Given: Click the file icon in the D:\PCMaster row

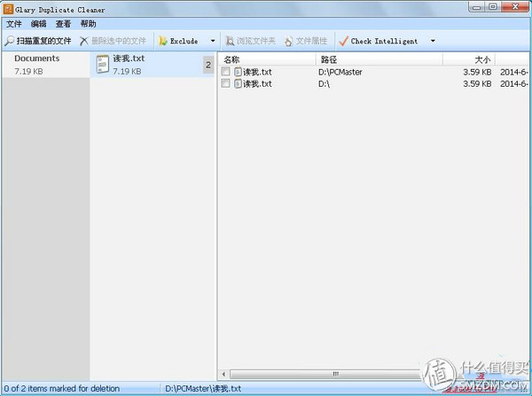Looking at the screenshot, I should tap(238, 72).
